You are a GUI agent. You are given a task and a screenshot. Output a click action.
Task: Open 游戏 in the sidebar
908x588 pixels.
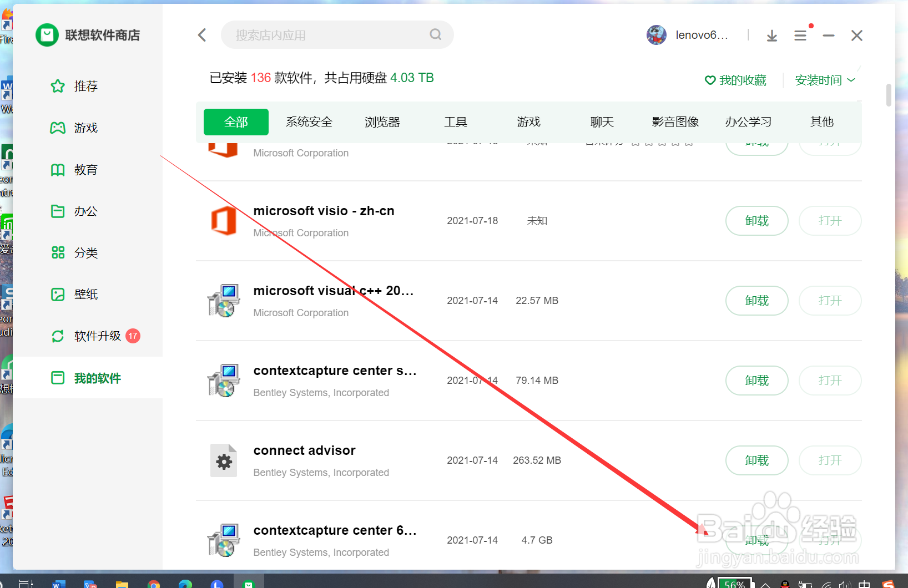coord(74,128)
